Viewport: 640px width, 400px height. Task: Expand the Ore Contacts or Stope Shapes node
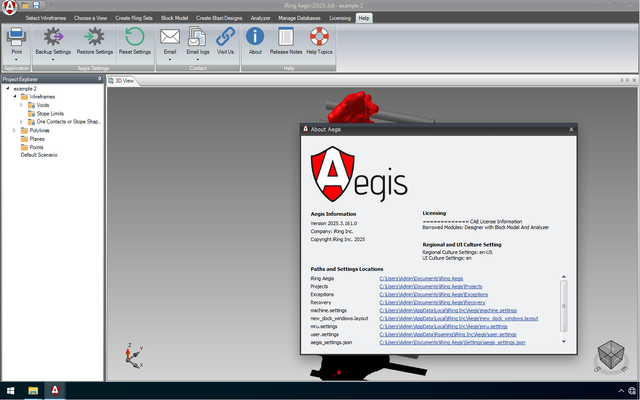click(x=21, y=122)
